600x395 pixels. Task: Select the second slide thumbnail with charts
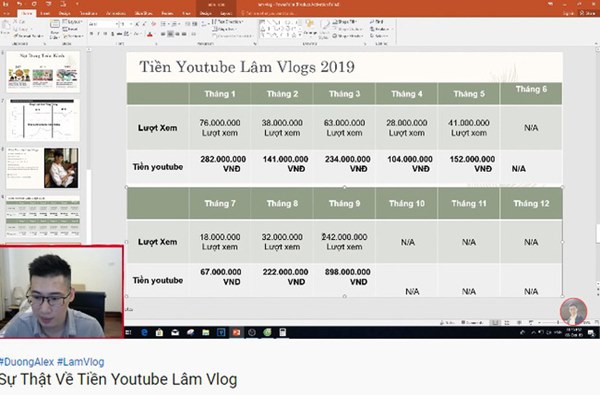[43, 119]
